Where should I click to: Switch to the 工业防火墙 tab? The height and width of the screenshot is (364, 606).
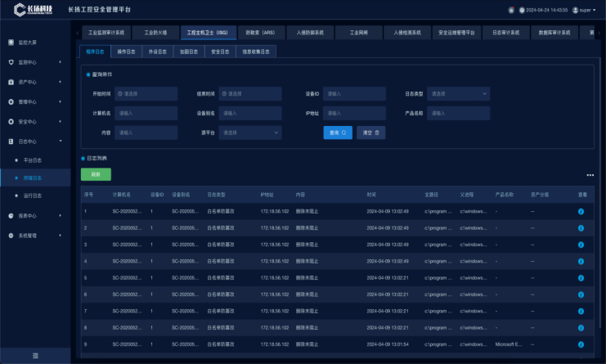pos(155,33)
